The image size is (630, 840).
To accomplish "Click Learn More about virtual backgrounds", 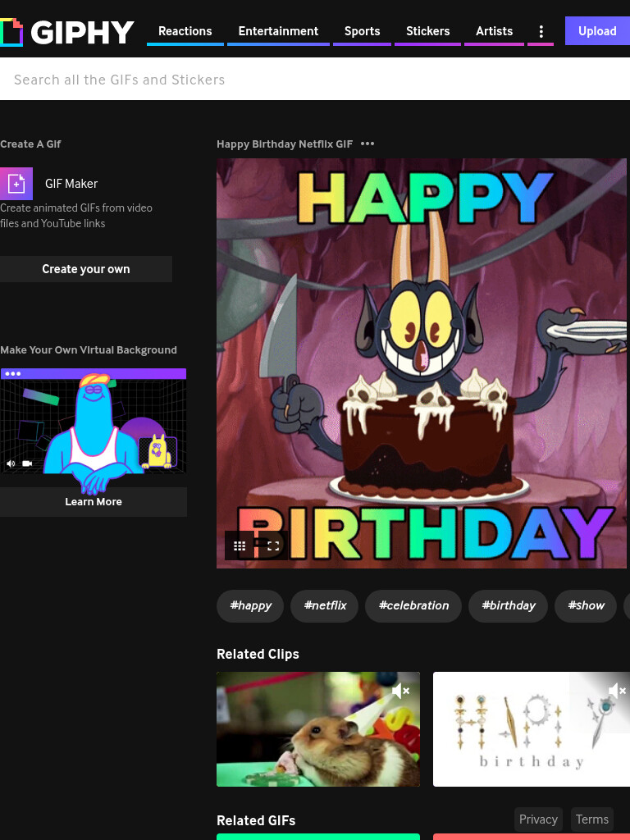I will (94, 502).
